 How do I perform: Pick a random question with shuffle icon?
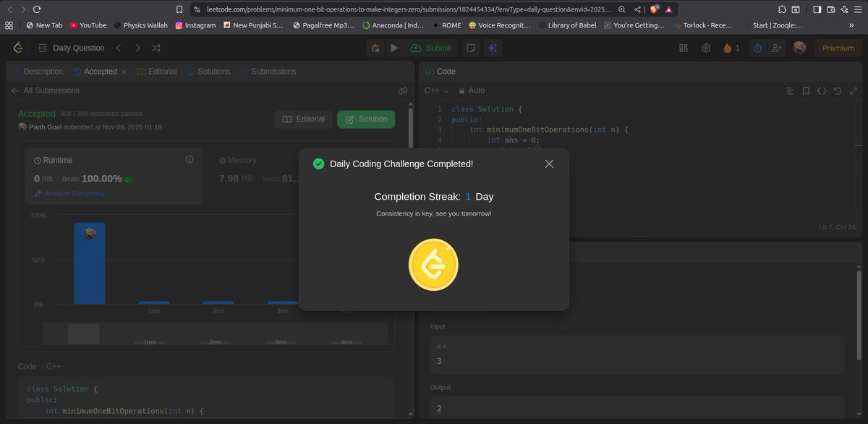(156, 48)
